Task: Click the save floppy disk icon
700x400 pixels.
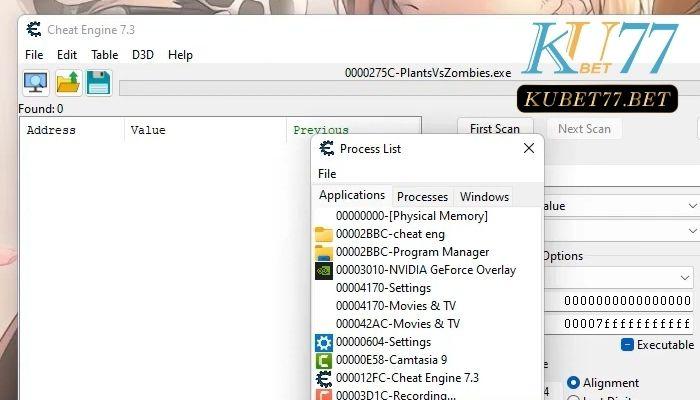Action: tap(99, 83)
